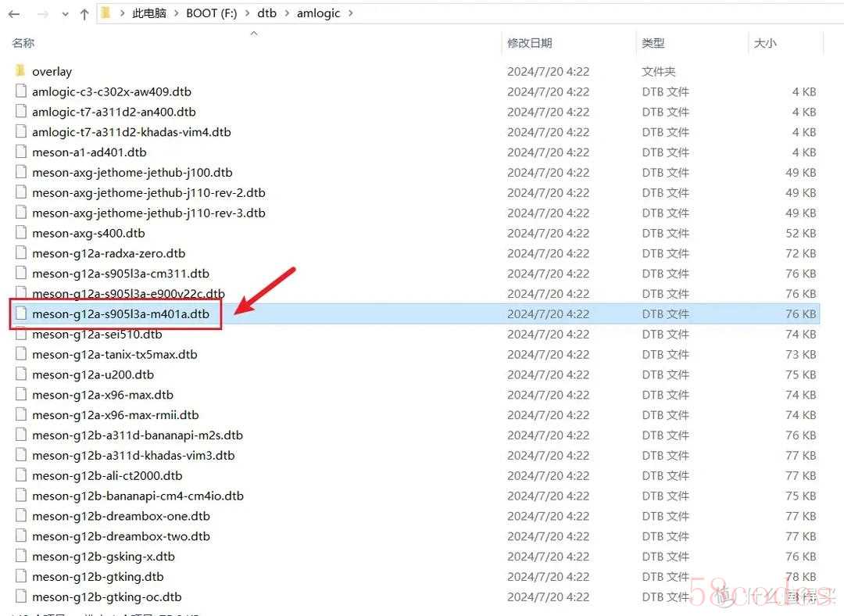Image resolution: width=844 pixels, height=616 pixels.
Task: Click file icon of meson-g12b-gsking-x.dtb
Action: click(20, 556)
